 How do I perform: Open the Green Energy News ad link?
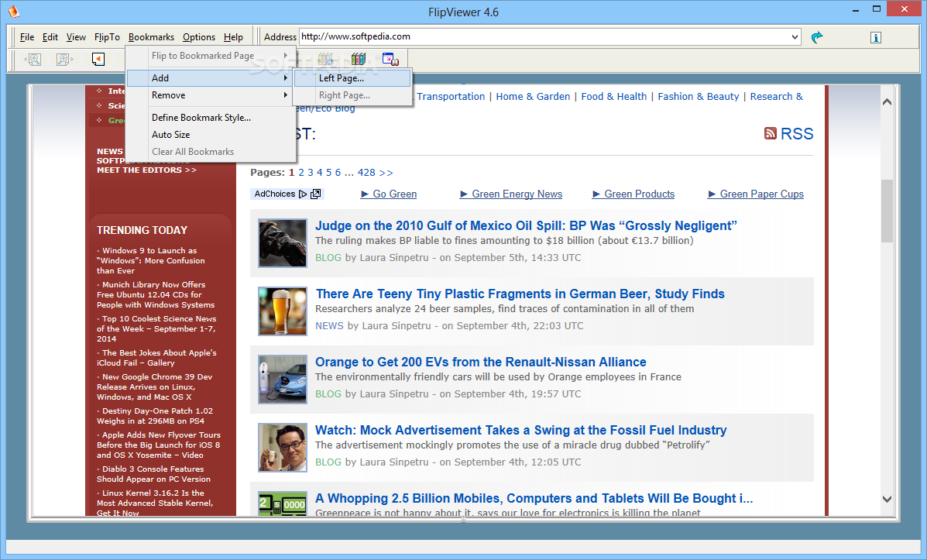click(x=511, y=194)
